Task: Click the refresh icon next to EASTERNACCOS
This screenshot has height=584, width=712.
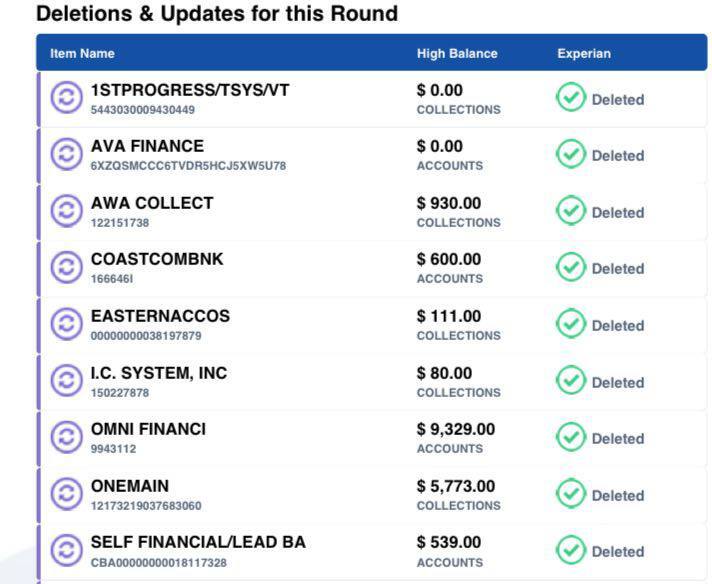Action: click(66, 325)
